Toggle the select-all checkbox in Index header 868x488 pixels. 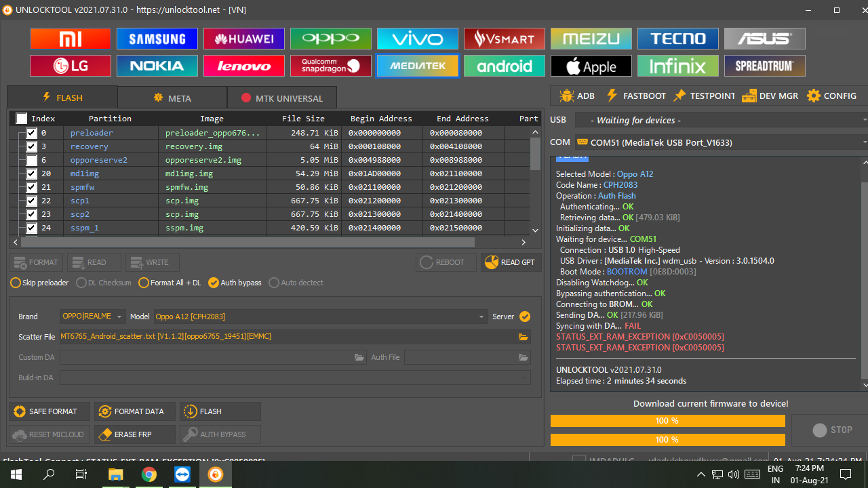22,119
